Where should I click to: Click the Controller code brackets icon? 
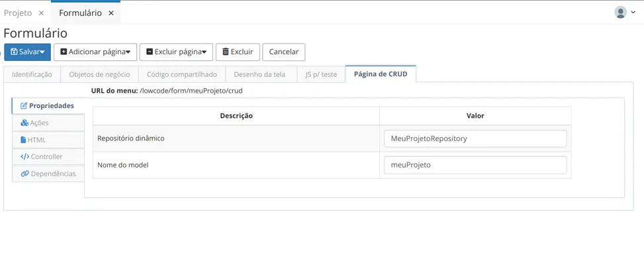click(24, 156)
